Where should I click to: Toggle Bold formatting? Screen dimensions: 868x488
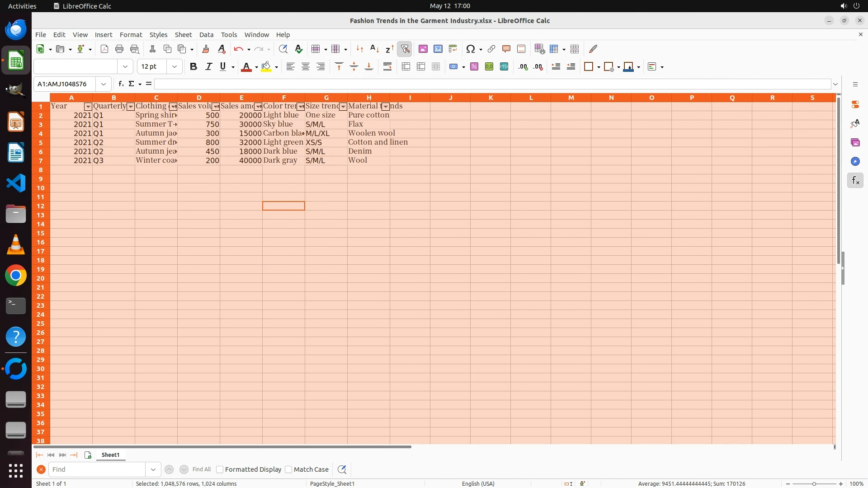click(x=193, y=67)
